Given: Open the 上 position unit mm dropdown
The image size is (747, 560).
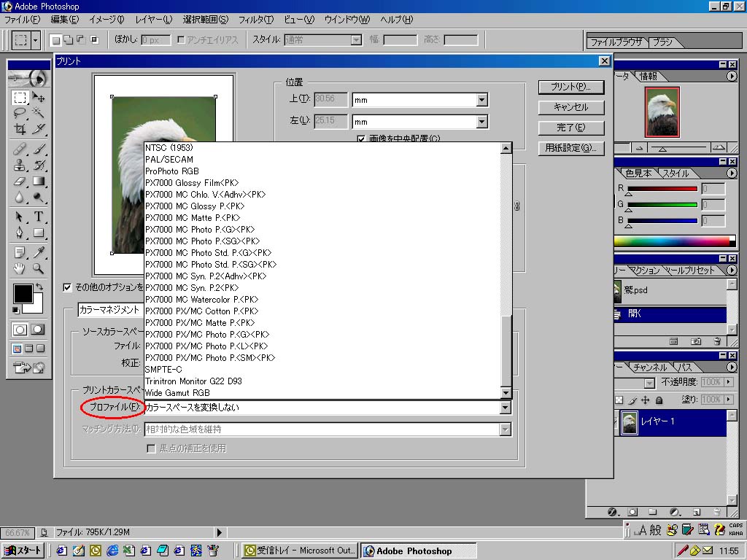Looking at the screenshot, I should 481,100.
